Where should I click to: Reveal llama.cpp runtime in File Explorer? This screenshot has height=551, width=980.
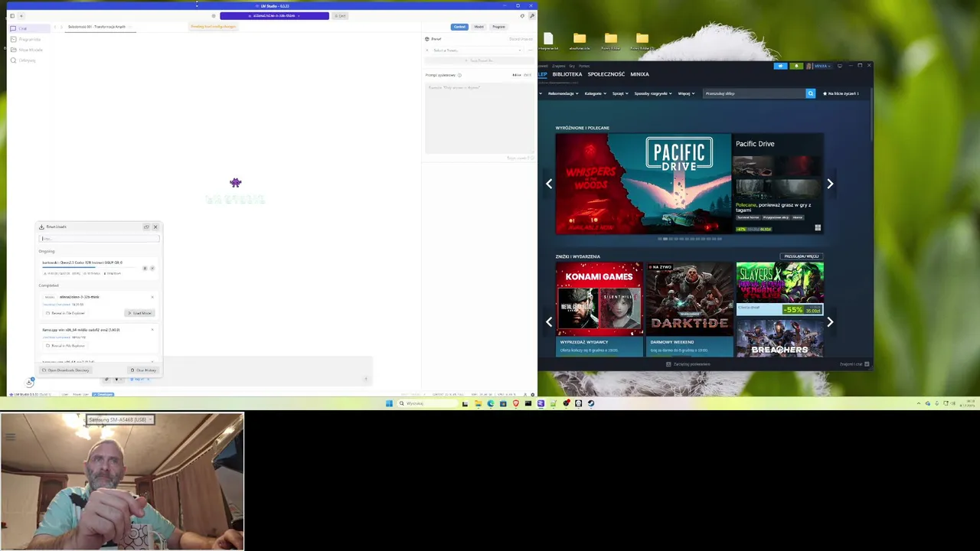(66, 346)
